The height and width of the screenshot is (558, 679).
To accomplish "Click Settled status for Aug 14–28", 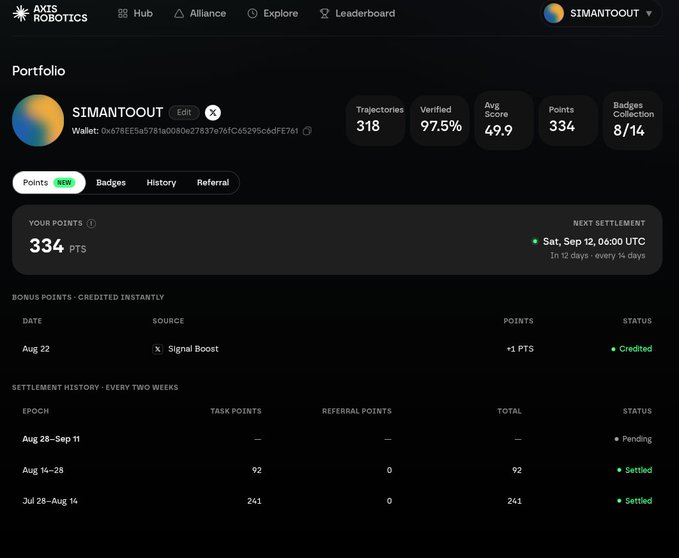I will pyautogui.click(x=634, y=470).
